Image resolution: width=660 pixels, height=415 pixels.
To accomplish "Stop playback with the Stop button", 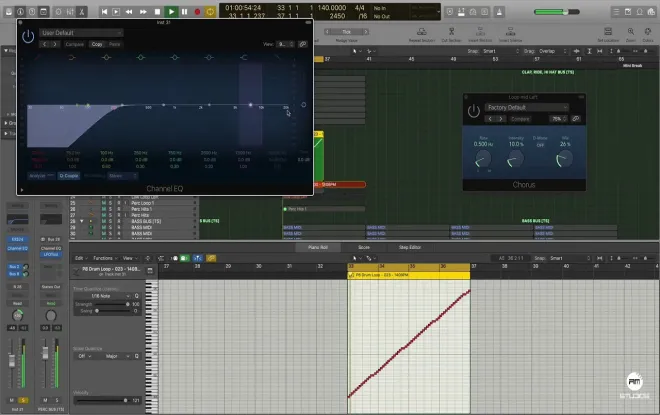I will click(157, 12).
